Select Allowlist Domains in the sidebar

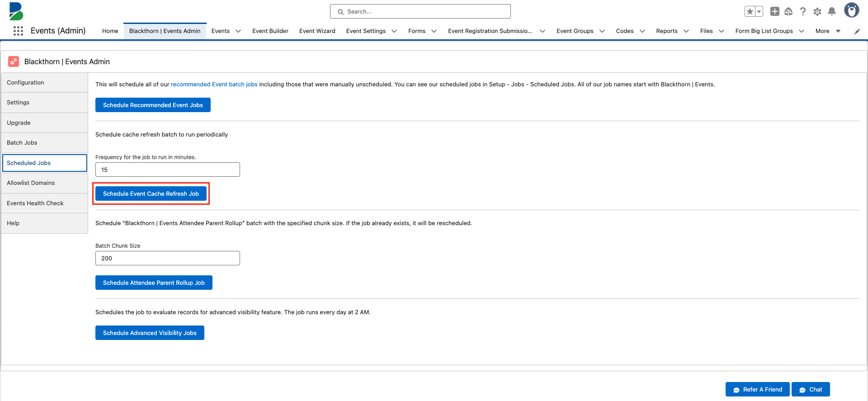(45, 183)
